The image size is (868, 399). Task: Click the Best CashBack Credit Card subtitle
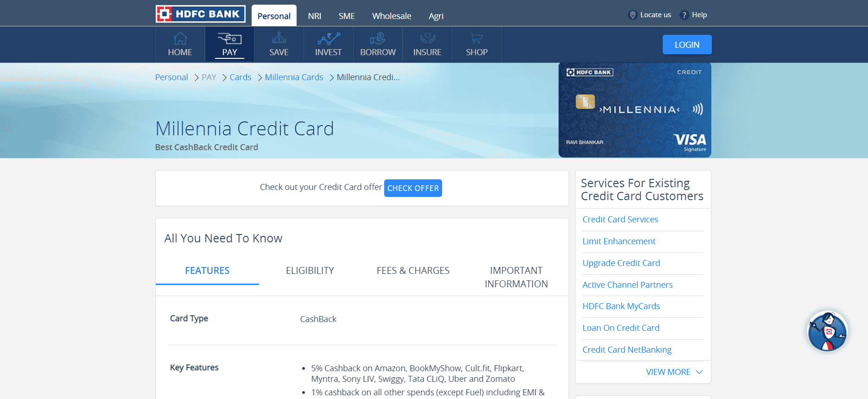point(207,147)
